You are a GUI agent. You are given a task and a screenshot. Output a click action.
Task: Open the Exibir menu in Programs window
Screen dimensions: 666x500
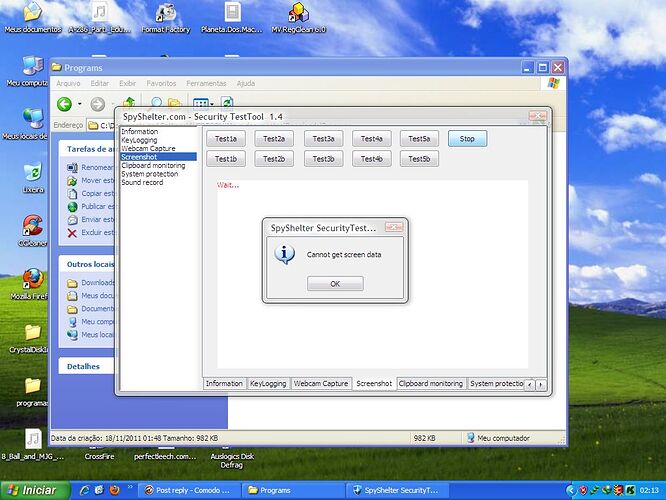pyautogui.click(x=127, y=83)
